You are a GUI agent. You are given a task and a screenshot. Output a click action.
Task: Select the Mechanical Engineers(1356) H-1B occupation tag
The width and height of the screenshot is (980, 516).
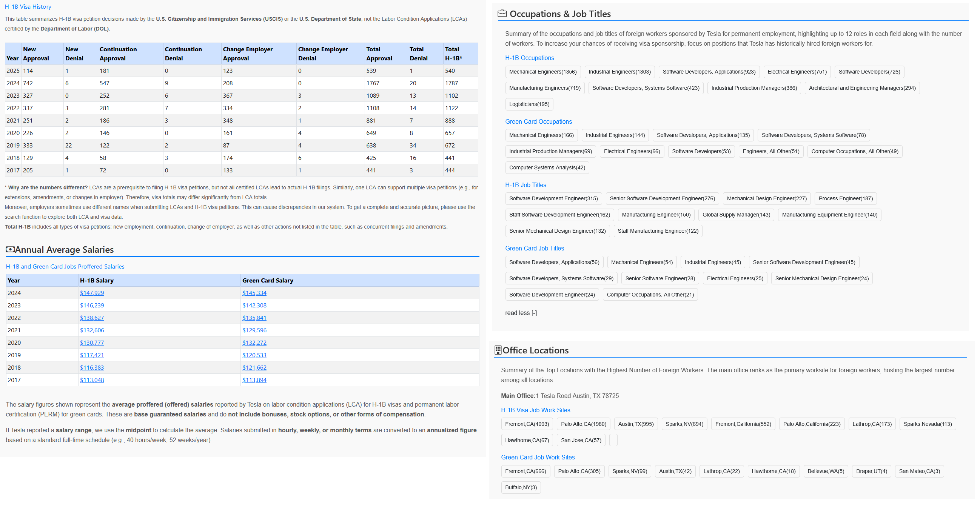543,72
